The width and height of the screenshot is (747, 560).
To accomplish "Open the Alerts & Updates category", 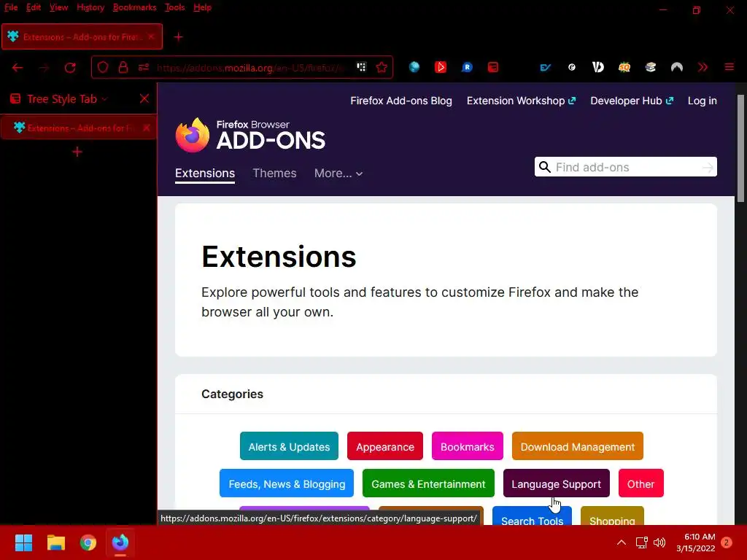I will [289, 446].
